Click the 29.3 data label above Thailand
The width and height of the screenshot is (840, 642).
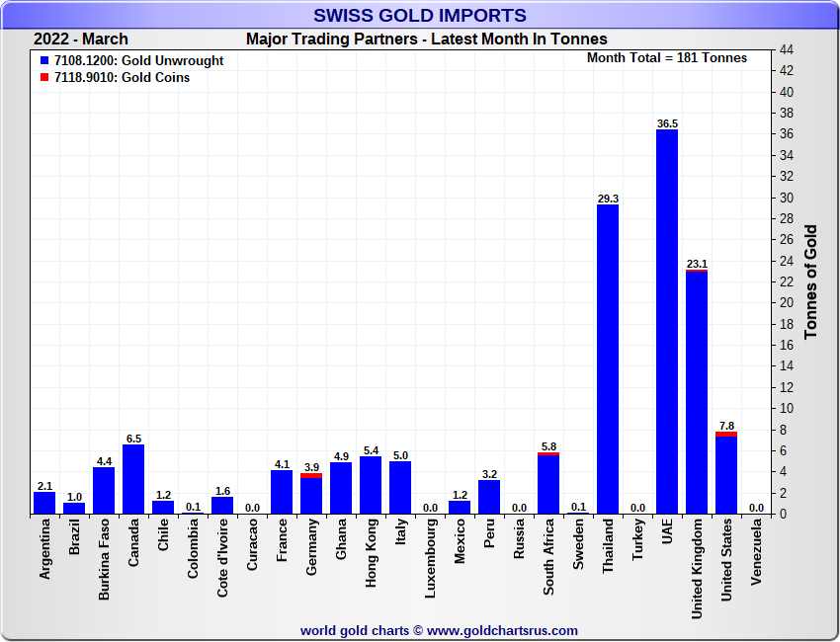coord(608,199)
